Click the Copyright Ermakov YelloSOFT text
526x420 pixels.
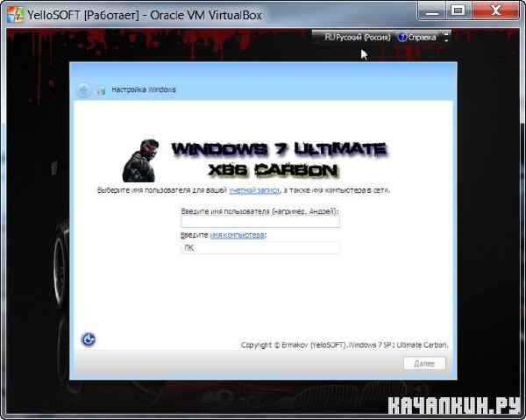click(x=345, y=345)
